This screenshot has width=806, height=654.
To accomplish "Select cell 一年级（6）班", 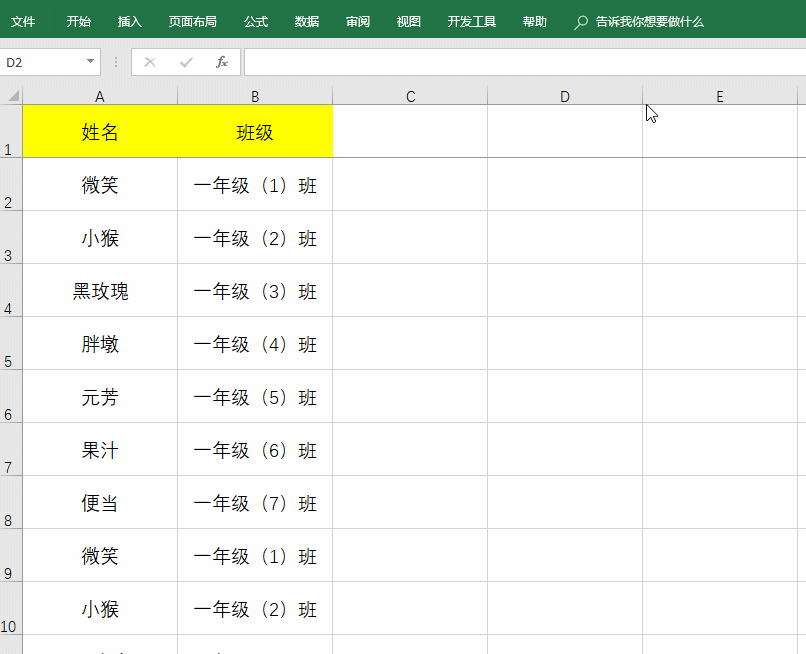I will [x=255, y=449].
